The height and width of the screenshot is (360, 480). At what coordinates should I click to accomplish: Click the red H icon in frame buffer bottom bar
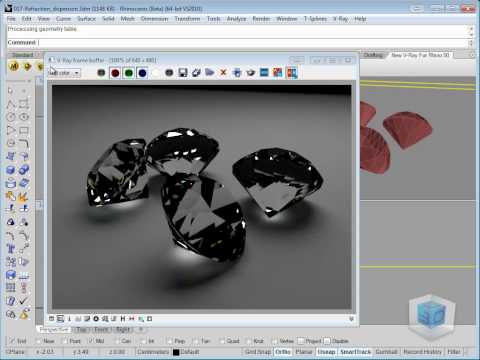132,319
